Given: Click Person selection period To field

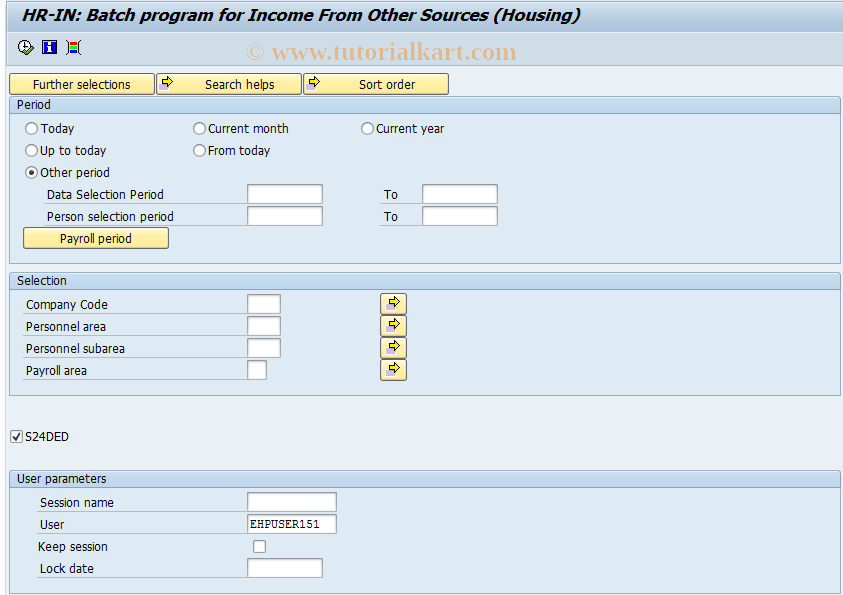Looking at the screenshot, I should point(460,216).
